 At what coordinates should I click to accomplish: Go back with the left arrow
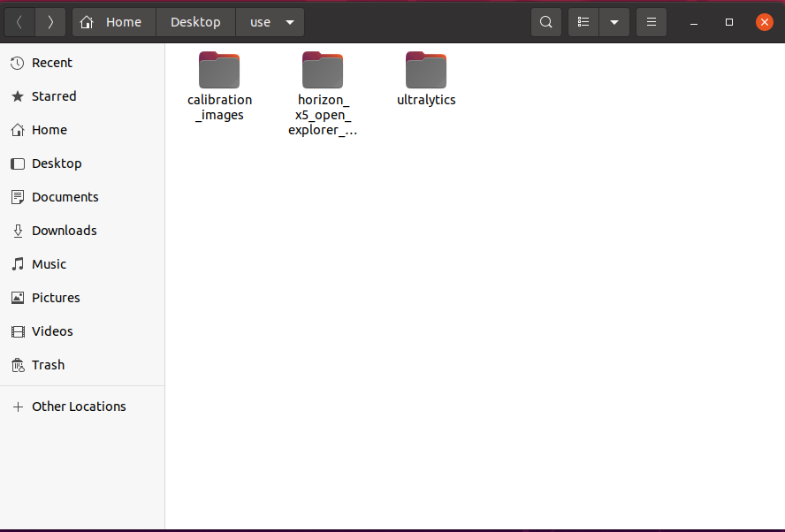tap(19, 22)
